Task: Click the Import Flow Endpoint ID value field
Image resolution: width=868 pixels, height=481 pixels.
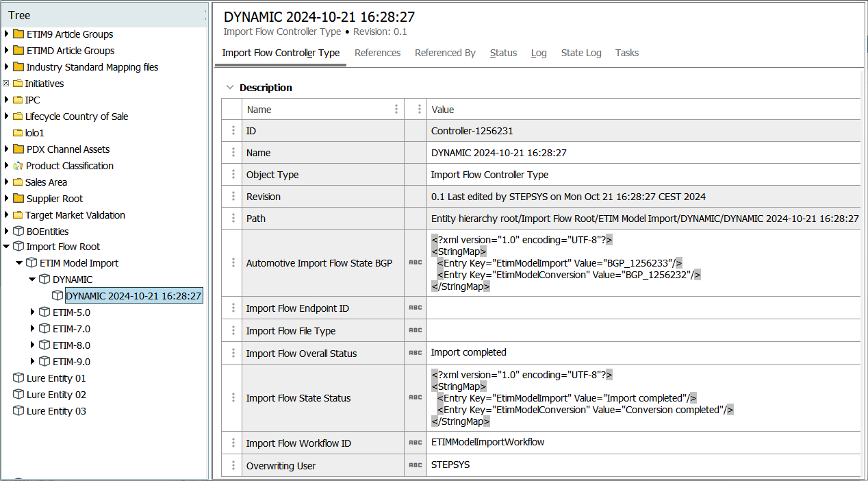Action: tap(642, 308)
